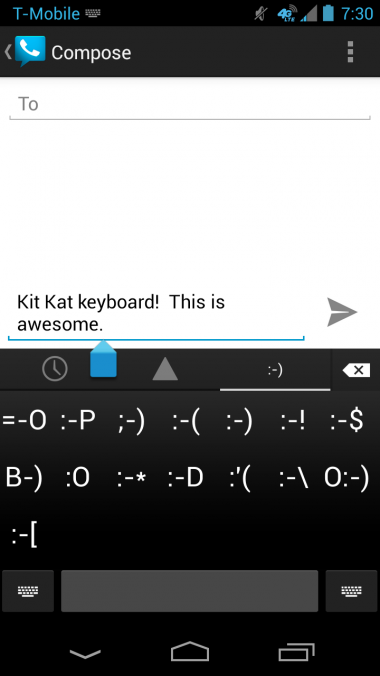Tap the spacebar key
Screen dimensions: 380x676
pos(189,591)
